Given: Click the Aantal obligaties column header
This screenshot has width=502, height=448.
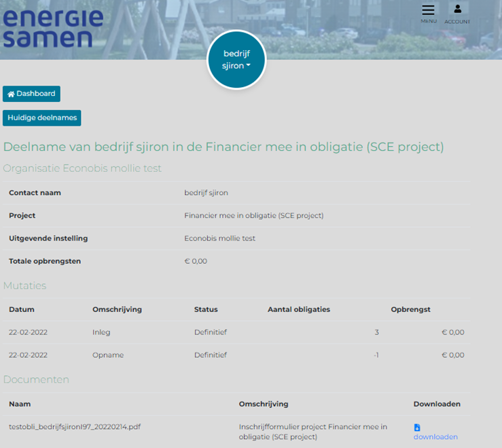Looking at the screenshot, I should (x=299, y=309).
